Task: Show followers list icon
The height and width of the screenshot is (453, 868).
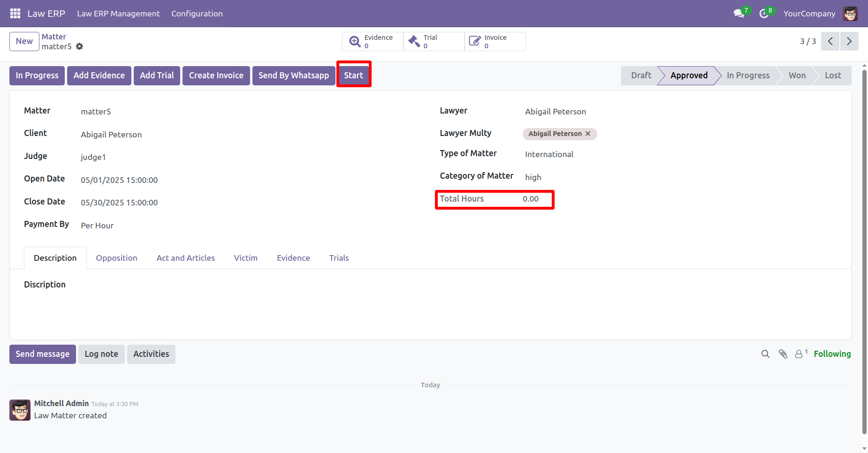Action: pyautogui.click(x=799, y=354)
